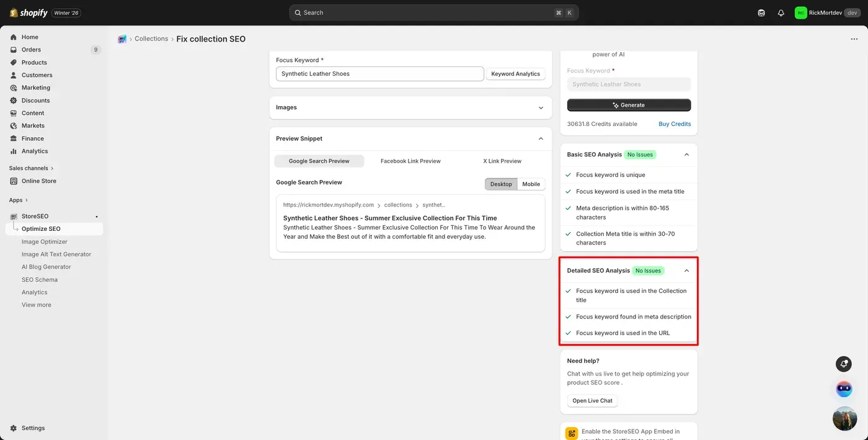Image resolution: width=868 pixels, height=440 pixels.
Task: Click StoreSEO app name in sidebar
Action: tap(35, 217)
